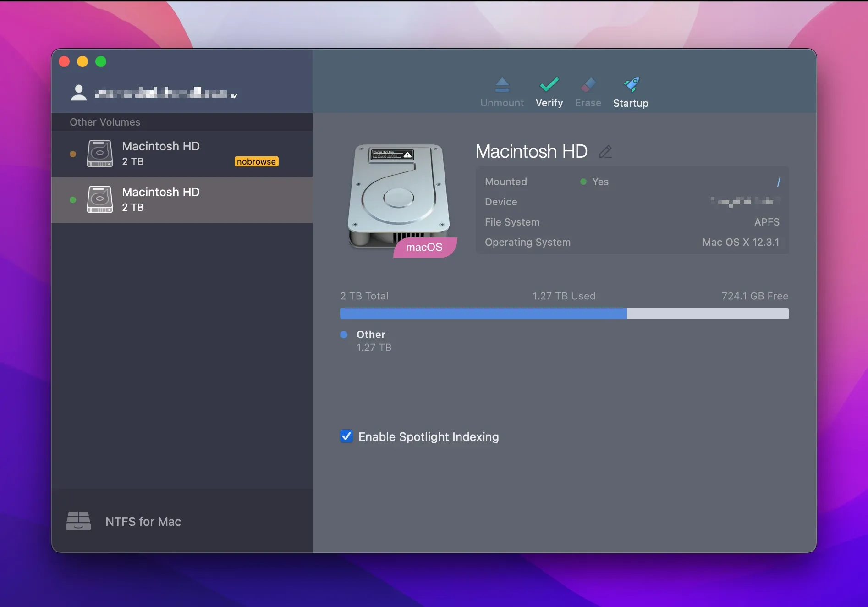Click the Erase eraser icon
The height and width of the screenshot is (607, 868).
click(x=588, y=85)
